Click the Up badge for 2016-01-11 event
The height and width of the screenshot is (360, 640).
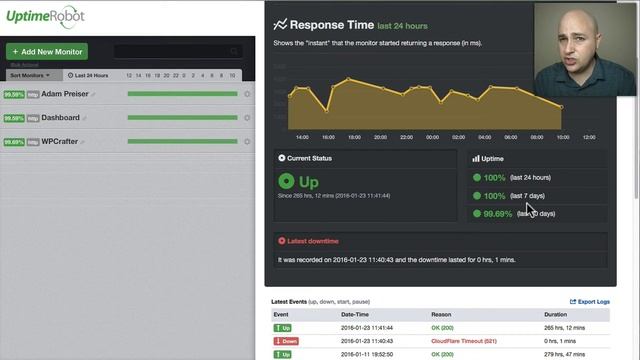pyautogui.click(x=282, y=354)
